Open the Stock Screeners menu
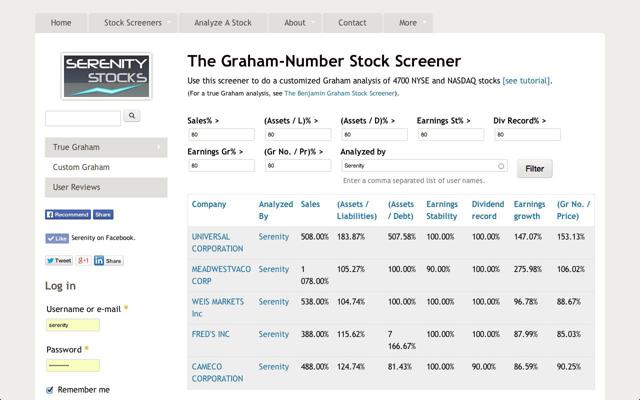Image resolution: width=640 pixels, height=400 pixels. point(133,23)
